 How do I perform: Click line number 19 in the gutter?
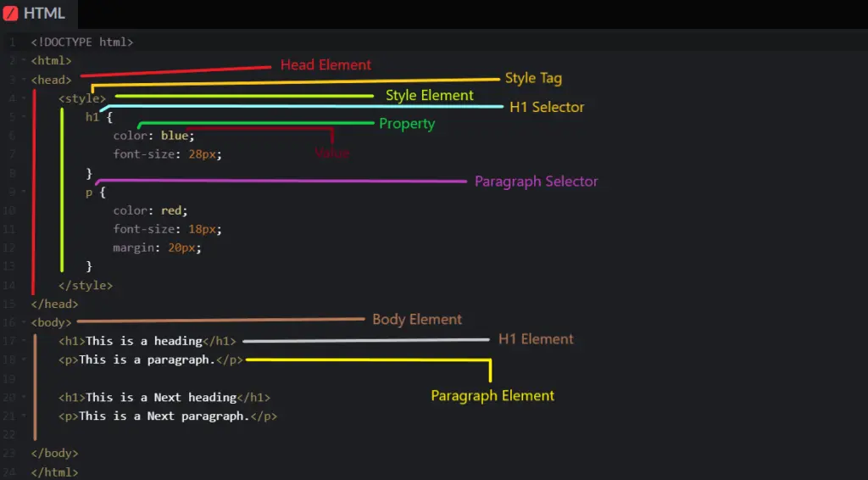tap(9, 379)
